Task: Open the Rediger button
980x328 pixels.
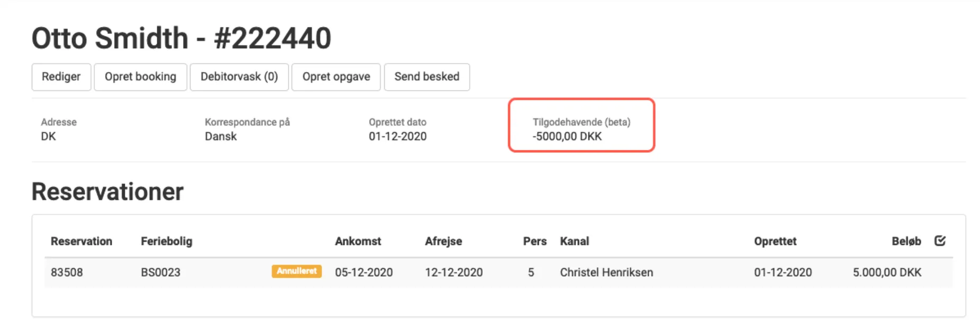Action: pyautogui.click(x=61, y=77)
